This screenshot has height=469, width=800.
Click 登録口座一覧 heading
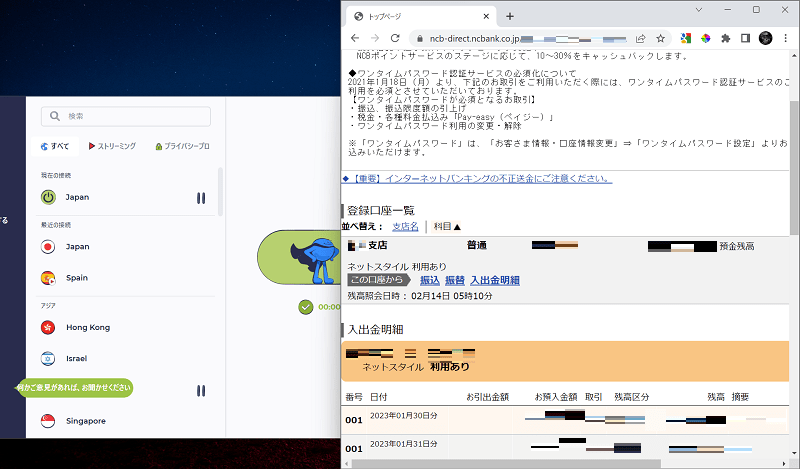(381, 210)
